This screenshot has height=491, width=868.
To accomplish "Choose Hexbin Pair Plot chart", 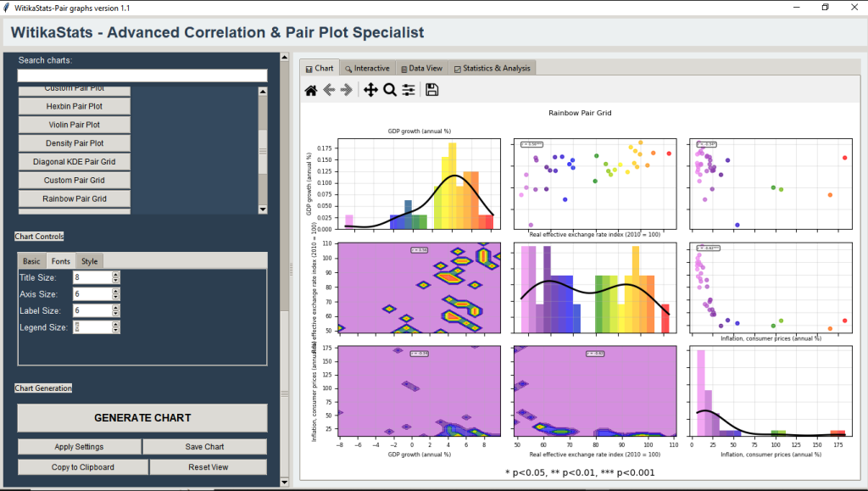I will pyautogui.click(x=75, y=106).
